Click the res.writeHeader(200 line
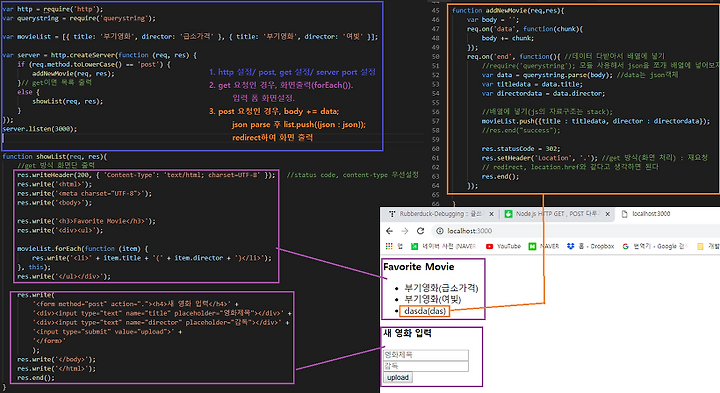The width and height of the screenshot is (720, 393). click(146, 175)
